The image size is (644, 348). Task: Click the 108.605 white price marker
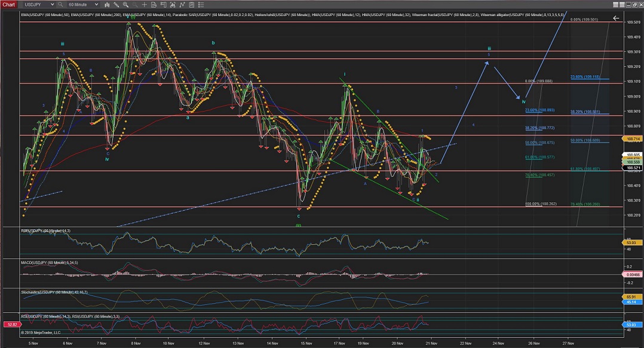tap(633, 155)
